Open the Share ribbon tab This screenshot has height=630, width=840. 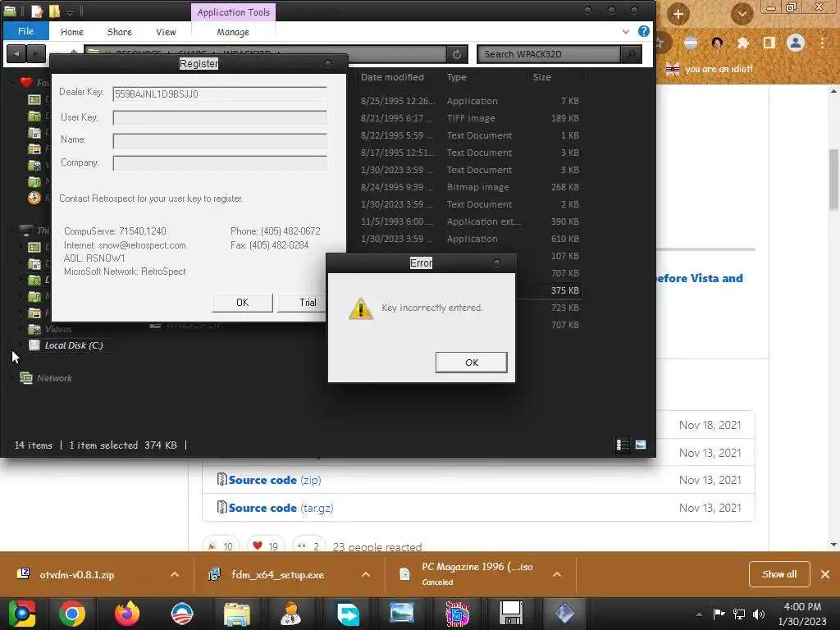click(120, 32)
